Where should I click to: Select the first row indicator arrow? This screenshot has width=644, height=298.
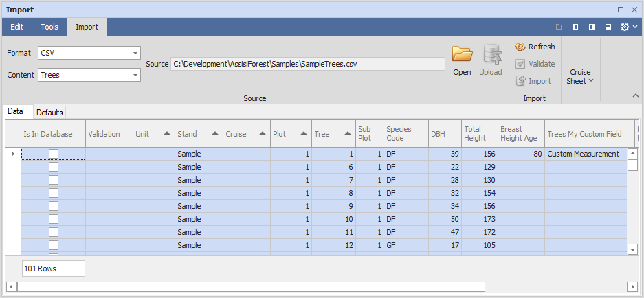pos(13,154)
